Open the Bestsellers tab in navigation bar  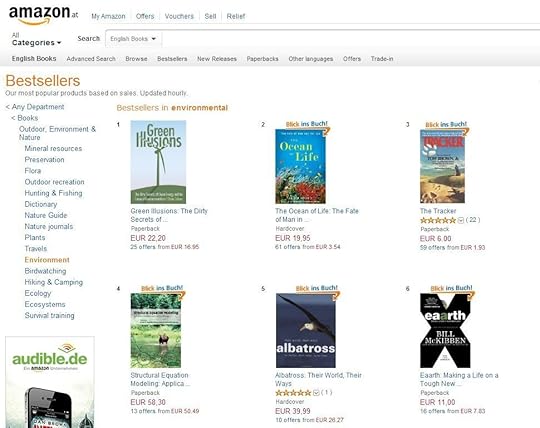172,59
